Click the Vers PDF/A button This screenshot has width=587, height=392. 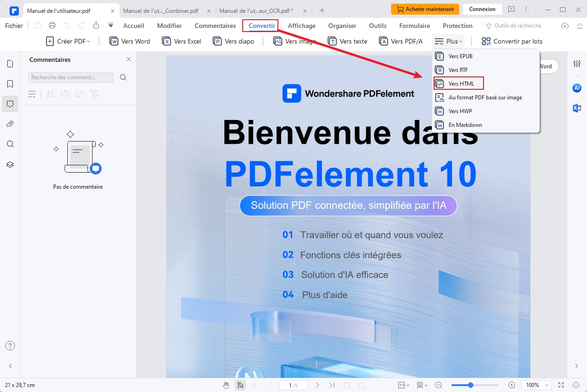pos(401,41)
